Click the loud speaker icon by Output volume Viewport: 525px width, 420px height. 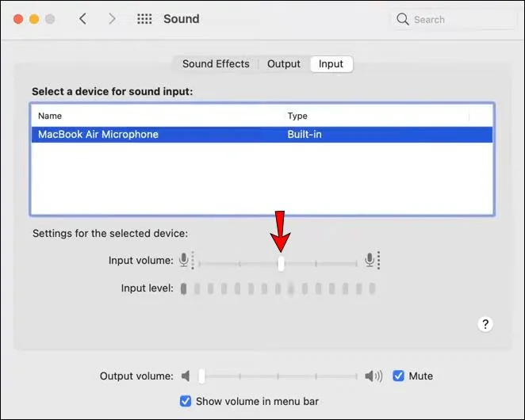pyautogui.click(x=374, y=376)
